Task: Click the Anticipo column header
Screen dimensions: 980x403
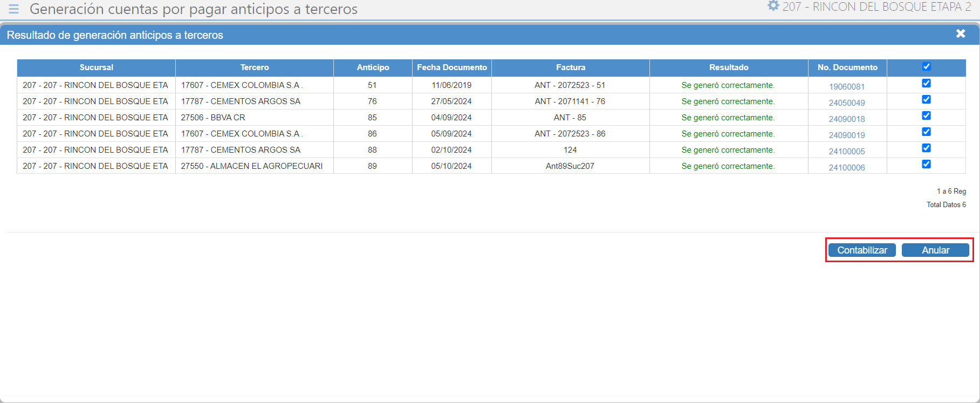Action: [373, 67]
